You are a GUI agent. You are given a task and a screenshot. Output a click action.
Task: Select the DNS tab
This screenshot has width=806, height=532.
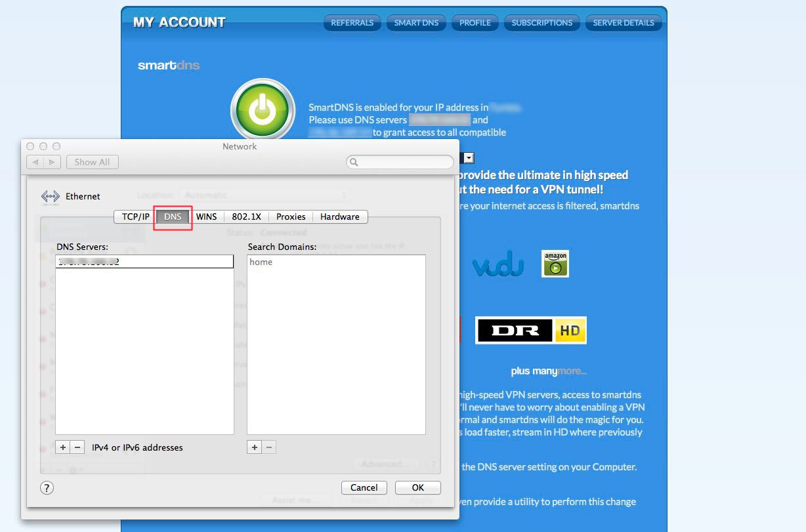pyautogui.click(x=173, y=216)
